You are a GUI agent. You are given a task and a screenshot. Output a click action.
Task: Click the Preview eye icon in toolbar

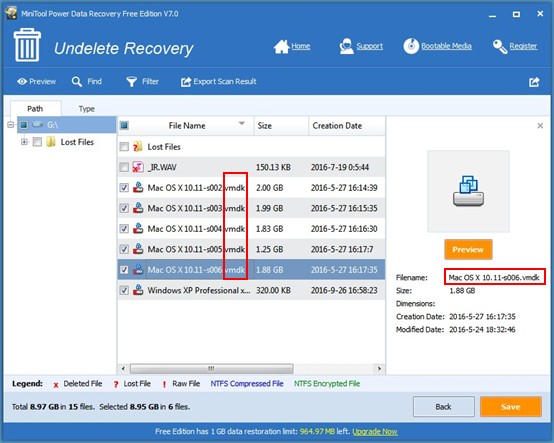point(22,82)
